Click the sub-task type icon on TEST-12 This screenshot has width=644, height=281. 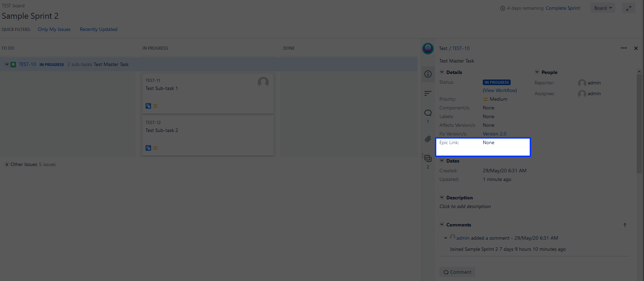[148, 148]
